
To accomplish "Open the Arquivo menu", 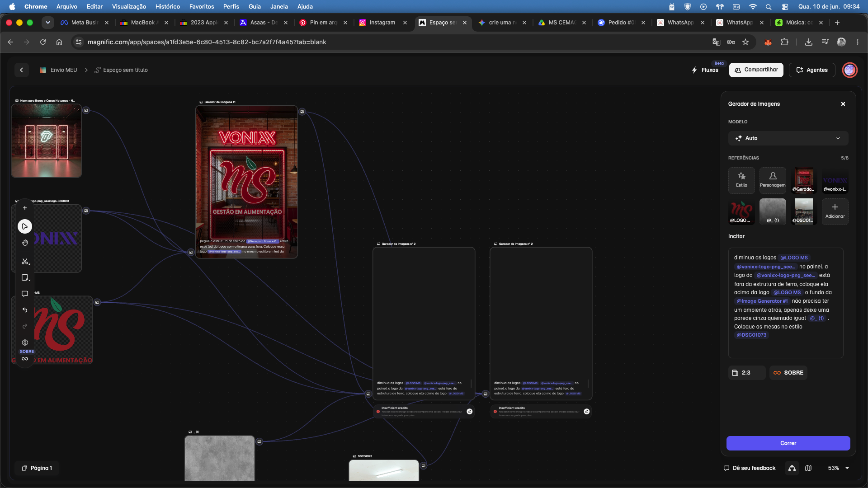I will click(x=67, y=6).
